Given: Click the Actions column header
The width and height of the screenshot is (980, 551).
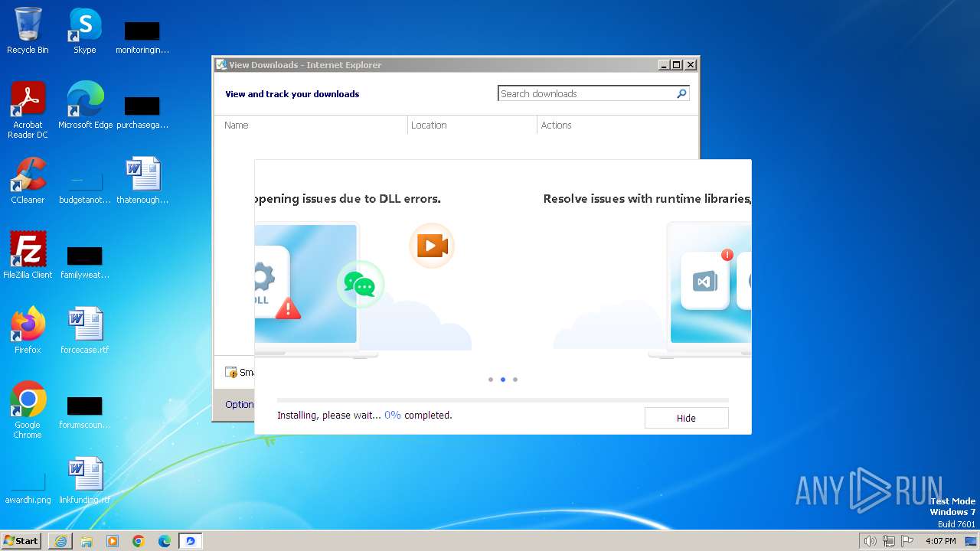Looking at the screenshot, I should 557,126.
